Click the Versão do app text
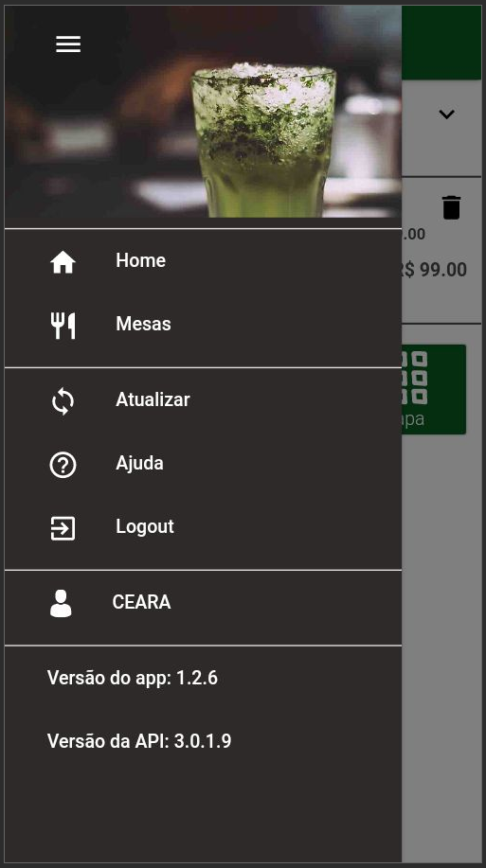Image resolution: width=486 pixels, height=868 pixels. coord(133,678)
